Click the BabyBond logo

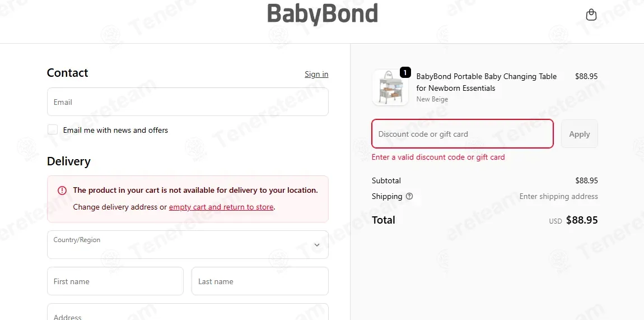pos(323,15)
